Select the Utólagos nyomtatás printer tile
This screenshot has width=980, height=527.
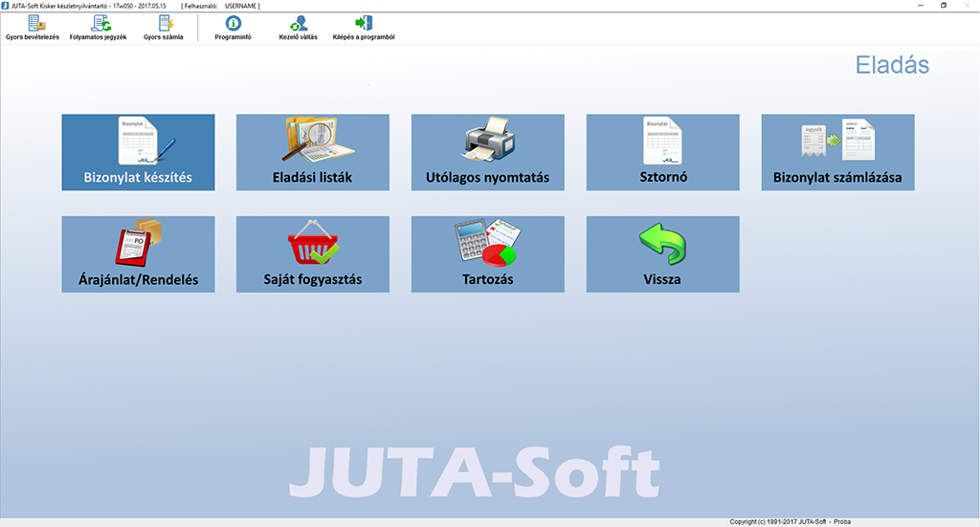487,152
